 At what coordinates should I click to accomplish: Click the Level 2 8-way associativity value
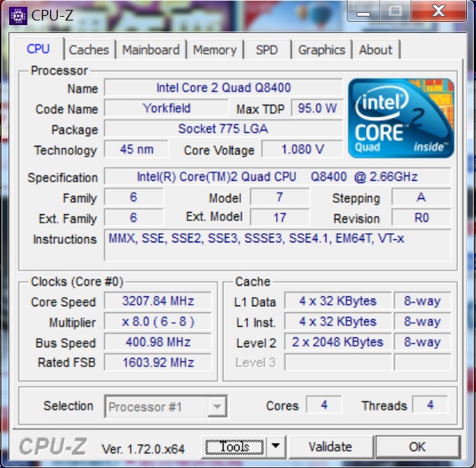[422, 342]
